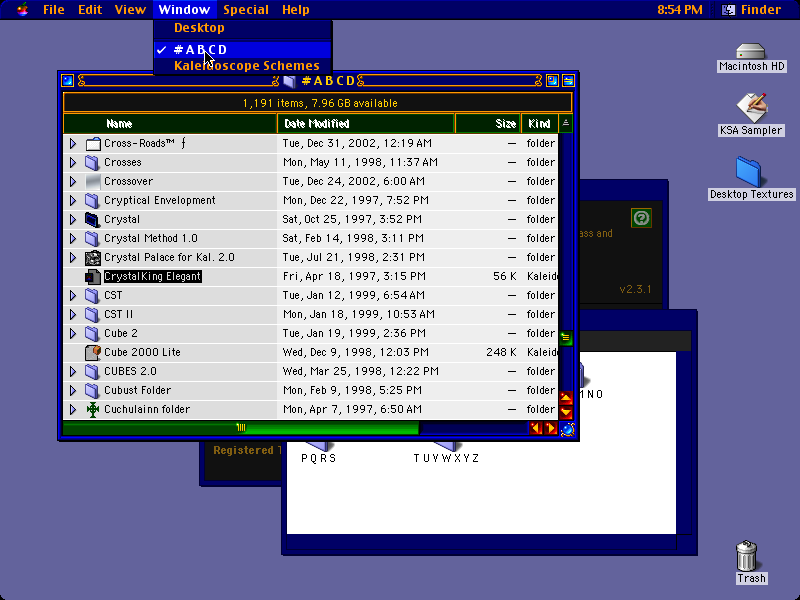Click the P Q R S folder label in background window

[x=319, y=458]
